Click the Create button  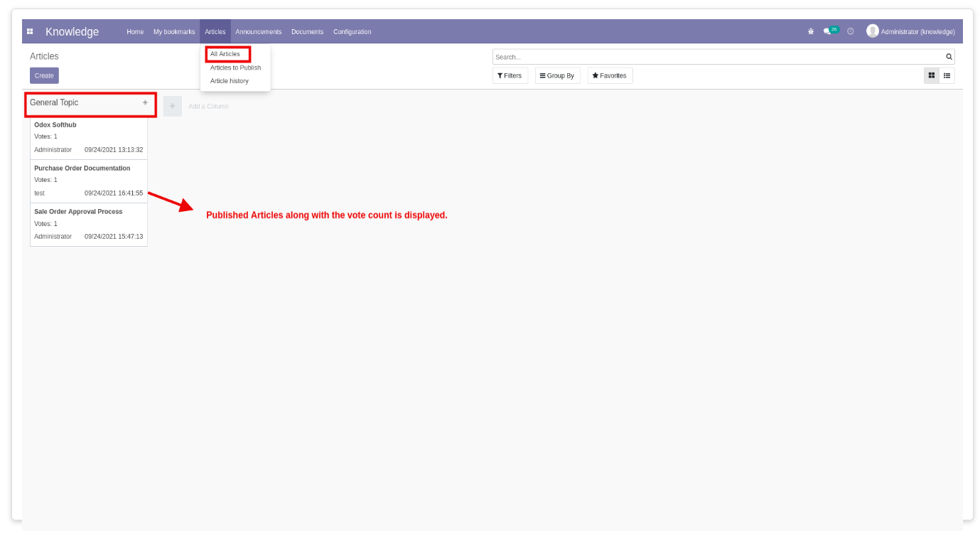(44, 75)
